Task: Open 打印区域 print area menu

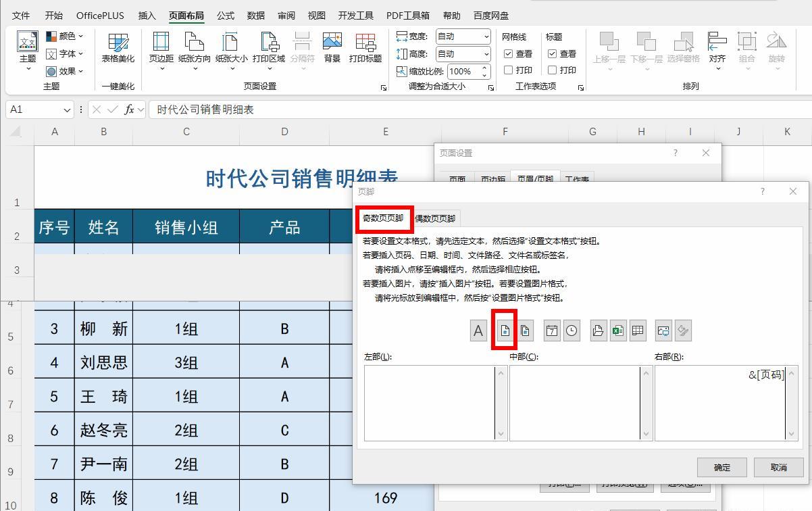Action: (x=269, y=51)
